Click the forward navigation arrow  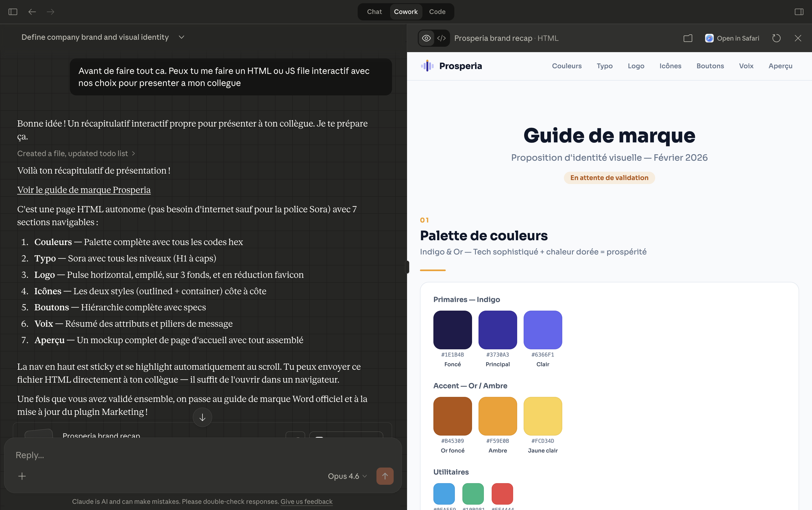(50, 12)
